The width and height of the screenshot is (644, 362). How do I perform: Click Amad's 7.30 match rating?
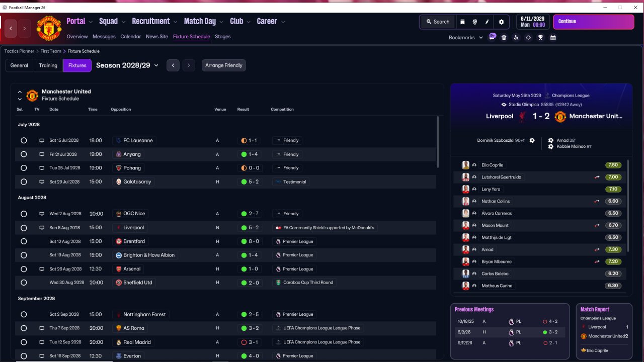(x=613, y=250)
